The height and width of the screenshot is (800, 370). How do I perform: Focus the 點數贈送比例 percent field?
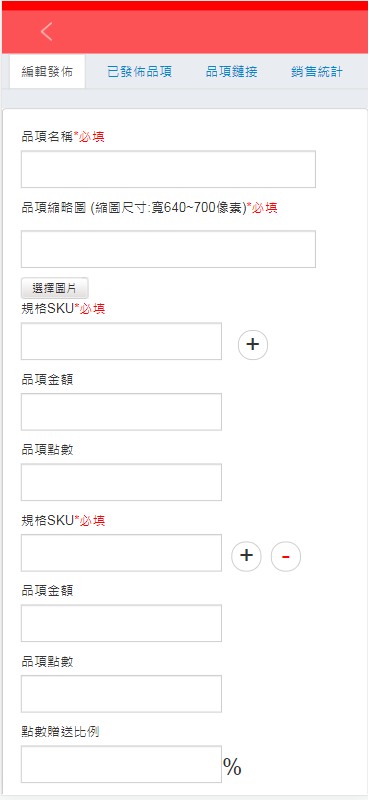click(121, 764)
